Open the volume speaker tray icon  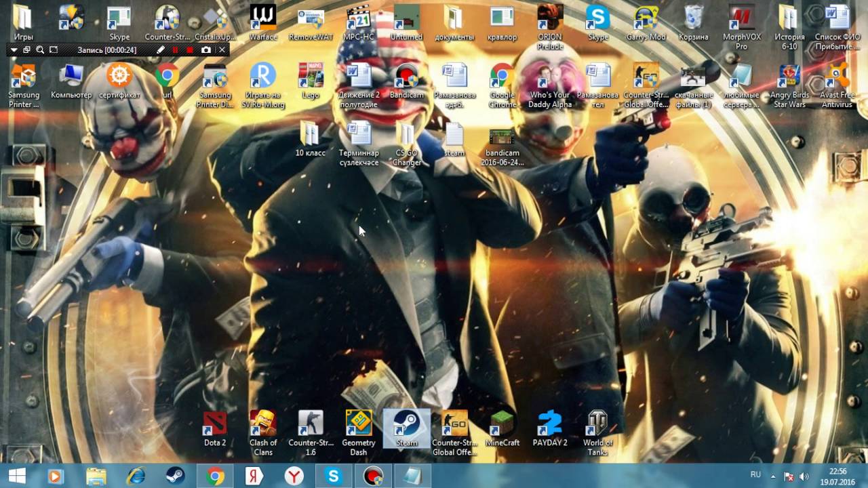(804, 476)
